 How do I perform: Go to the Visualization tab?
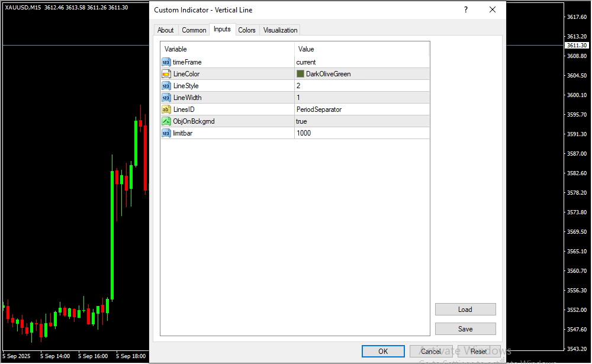click(x=281, y=30)
